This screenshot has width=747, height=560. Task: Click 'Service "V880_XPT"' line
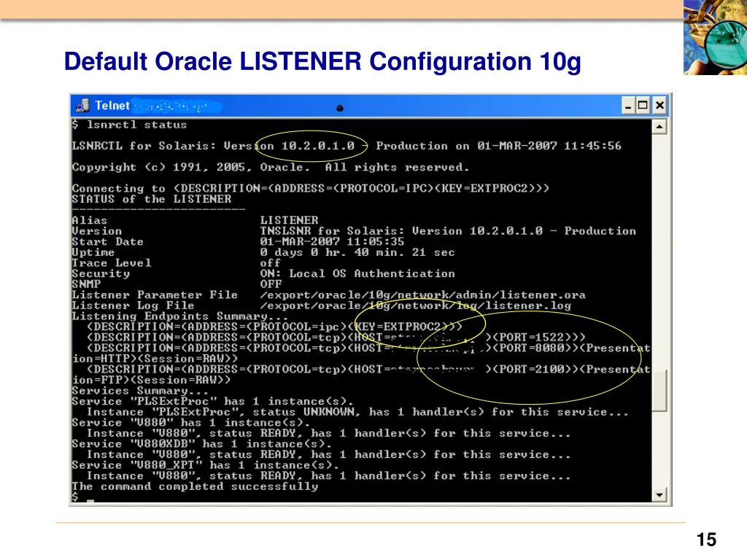(x=205, y=464)
